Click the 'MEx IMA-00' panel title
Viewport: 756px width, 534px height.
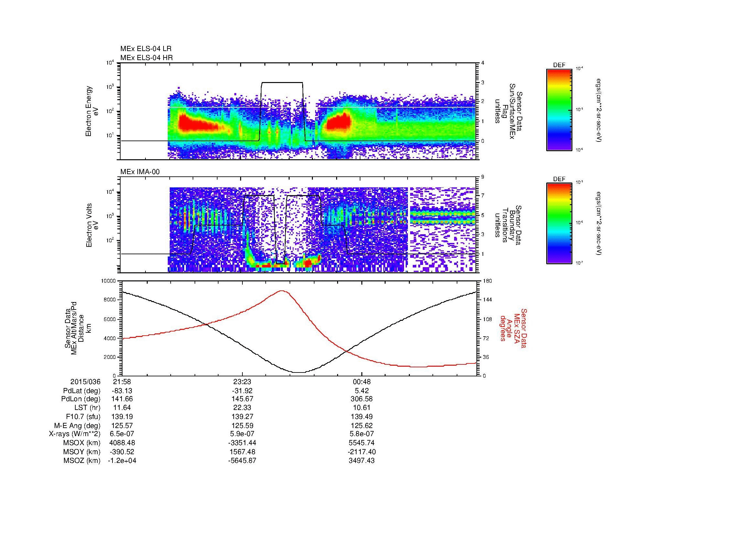coord(140,172)
